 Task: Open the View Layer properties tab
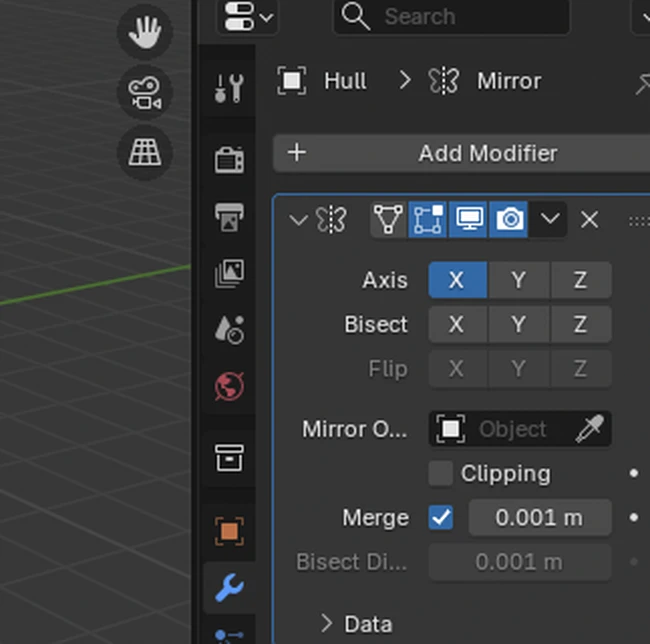[229, 274]
